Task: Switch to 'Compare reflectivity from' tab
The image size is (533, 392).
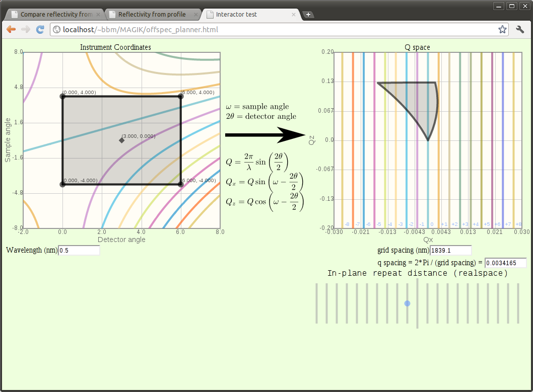Action: pos(54,15)
